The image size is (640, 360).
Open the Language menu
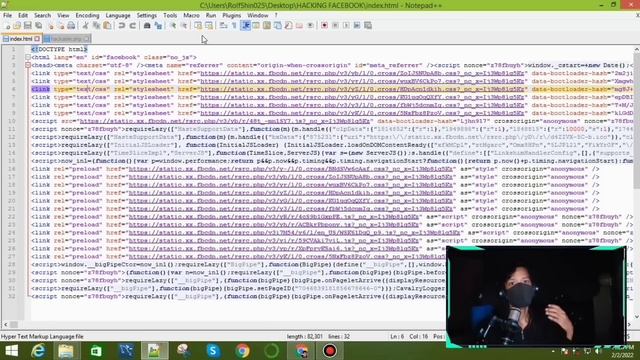click(x=118, y=16)
